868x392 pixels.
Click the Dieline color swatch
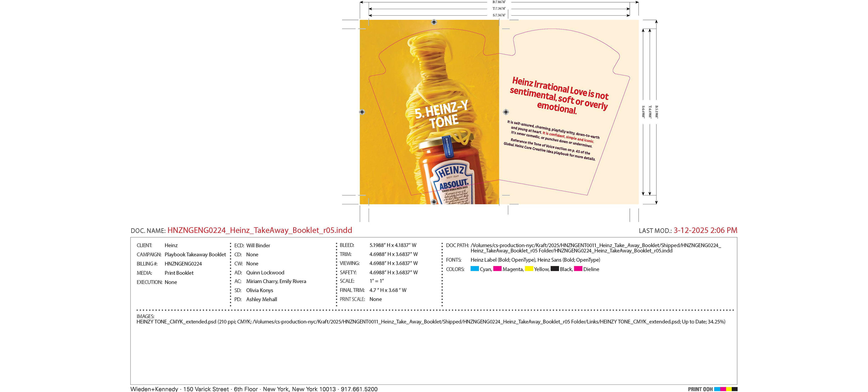tap(578, 269)
